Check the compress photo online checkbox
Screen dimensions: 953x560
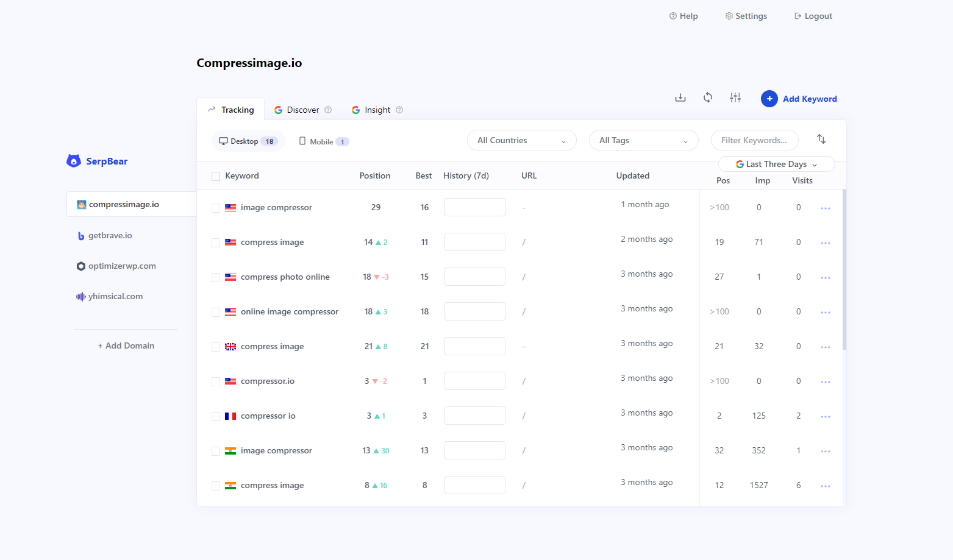pyautogui.click(x=216, y=277)
